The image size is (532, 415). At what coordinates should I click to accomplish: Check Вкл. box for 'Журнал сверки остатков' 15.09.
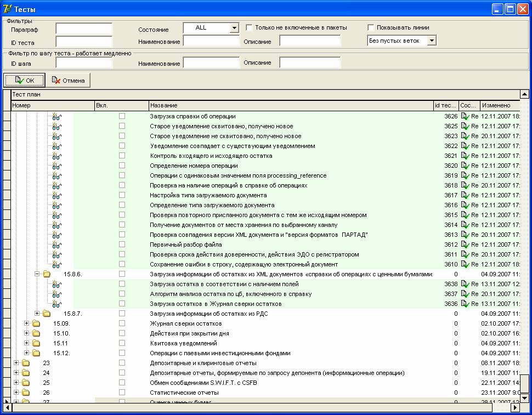(122, 323)
